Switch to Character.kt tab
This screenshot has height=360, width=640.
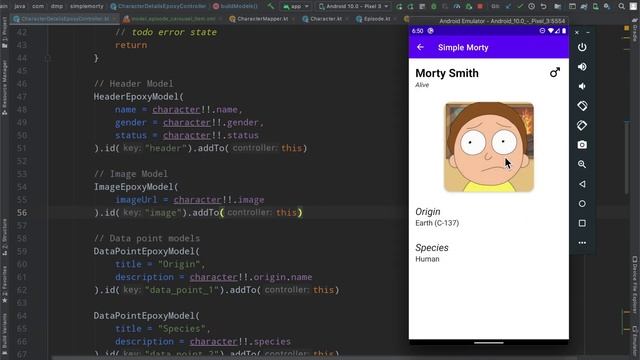click(325, 19)
